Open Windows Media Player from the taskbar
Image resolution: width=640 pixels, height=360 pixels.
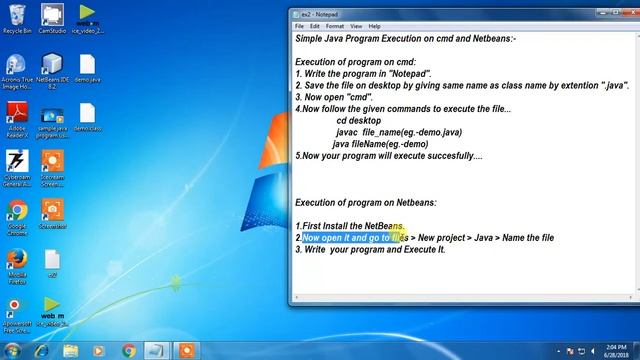click(99, 351)
